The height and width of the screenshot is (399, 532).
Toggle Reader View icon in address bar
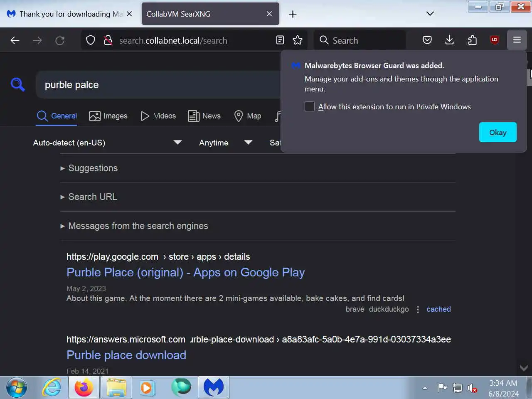(x=280, y=40)
